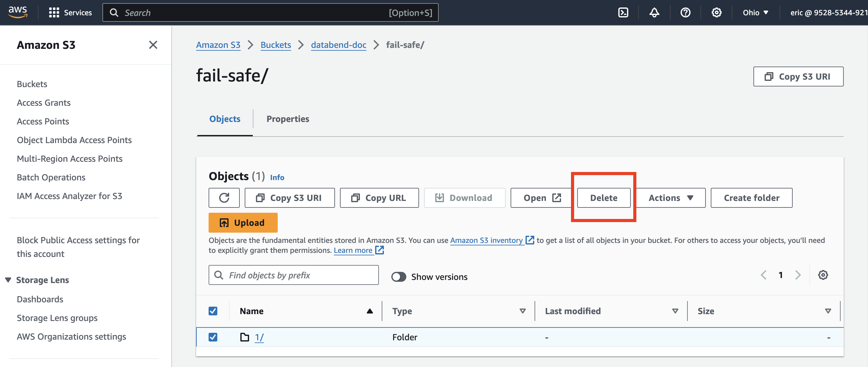Image resolution: width=868 pixels, height=367 pixels.
Task: Open the 1/ folder link
Action: pyautogui.click(x=259, y=337)
